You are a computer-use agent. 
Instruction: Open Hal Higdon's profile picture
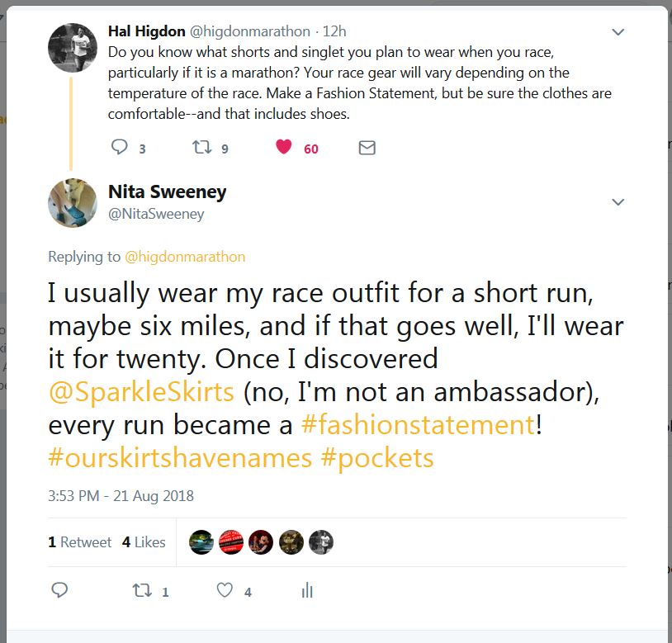[x=73, y=47]
